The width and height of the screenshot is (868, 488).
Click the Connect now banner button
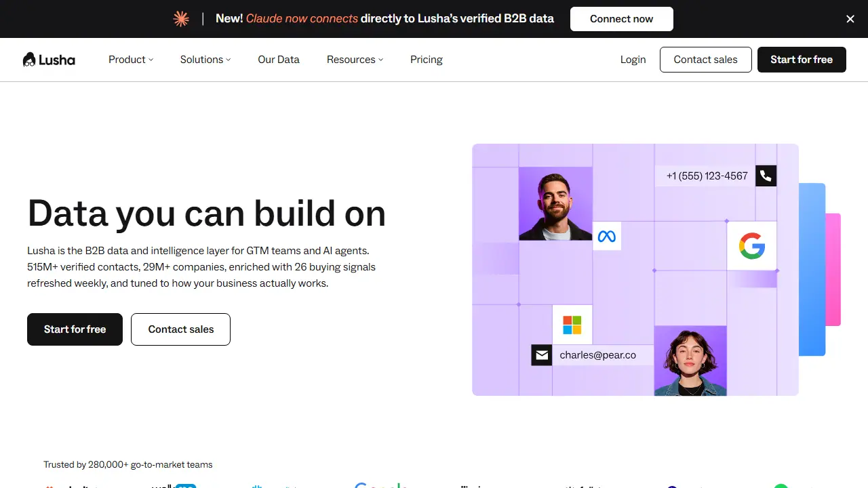click(x=622, y=19)
